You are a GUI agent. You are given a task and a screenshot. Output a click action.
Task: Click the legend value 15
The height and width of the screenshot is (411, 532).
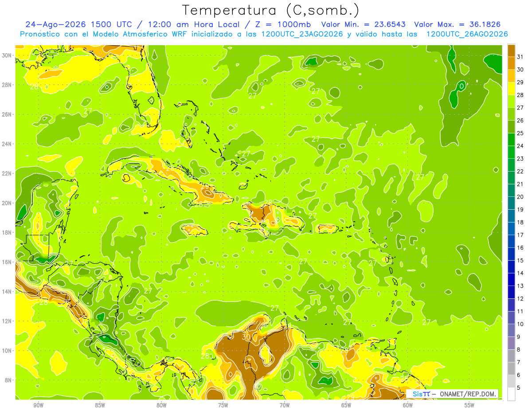[520, 260]
